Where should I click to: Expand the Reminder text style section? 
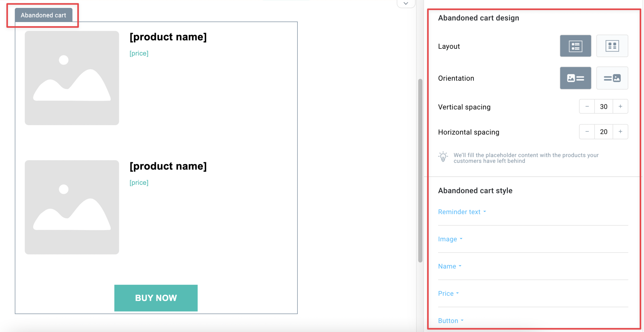pyautogui.click(x=462, y=212)
